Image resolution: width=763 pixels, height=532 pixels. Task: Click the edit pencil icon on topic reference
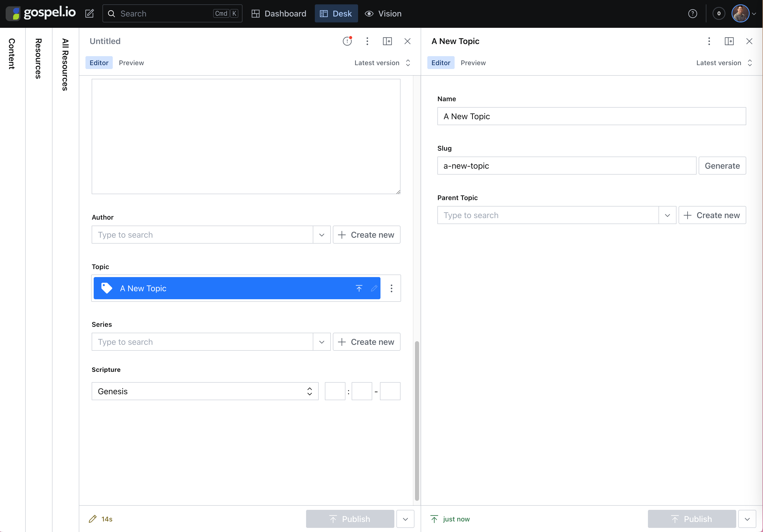pyautogui.click(x=374, y=288)
